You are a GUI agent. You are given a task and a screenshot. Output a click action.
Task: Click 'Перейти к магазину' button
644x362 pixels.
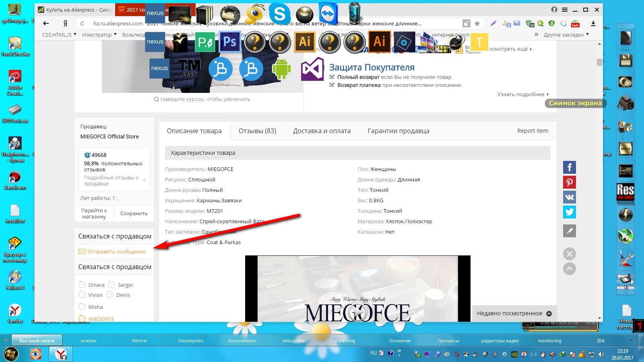[x=94, y=214]
